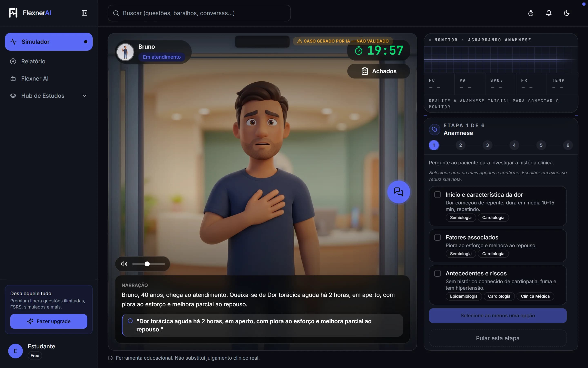Image resolution: width=588 pixels, height=368 pixels.
Task: Adjust the volume slider handle
Action: (x=147, y=264)
